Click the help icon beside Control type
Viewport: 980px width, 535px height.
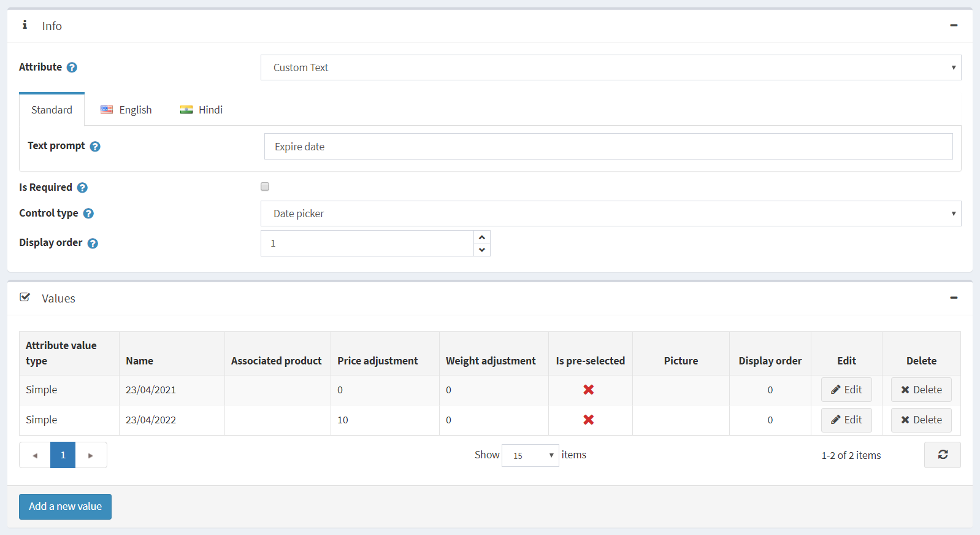coord(88,214)
